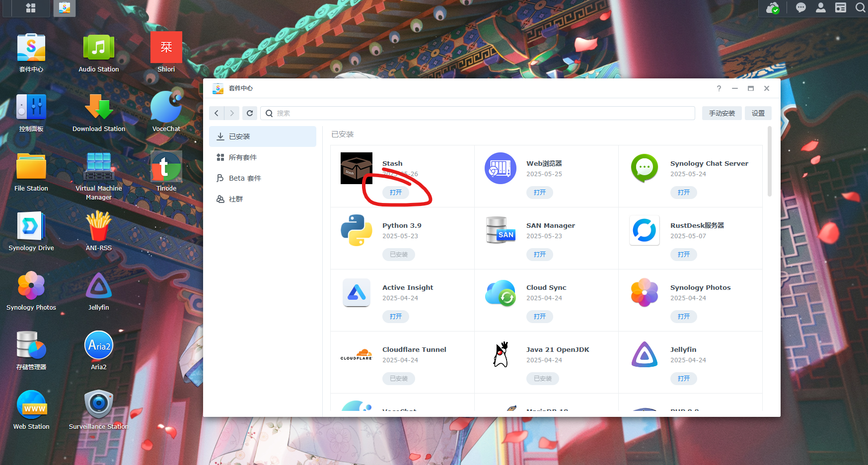Select 社群 in the sidebar

pos(263,199)
